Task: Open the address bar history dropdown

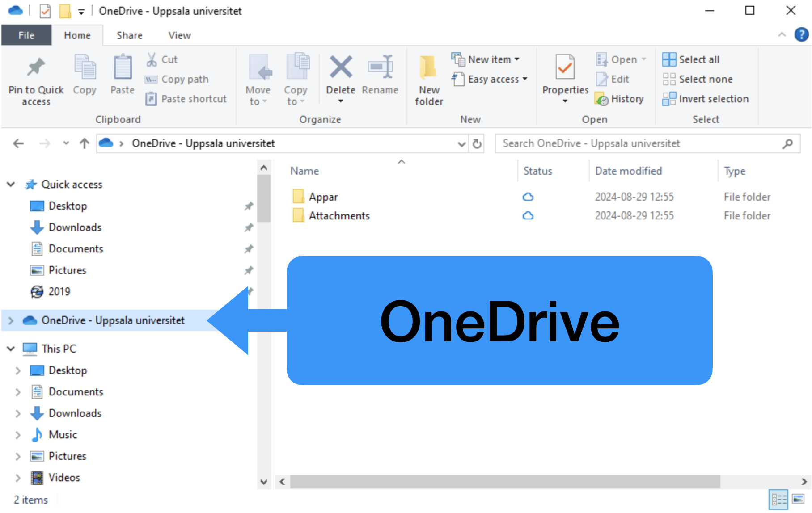Action: 462,144
